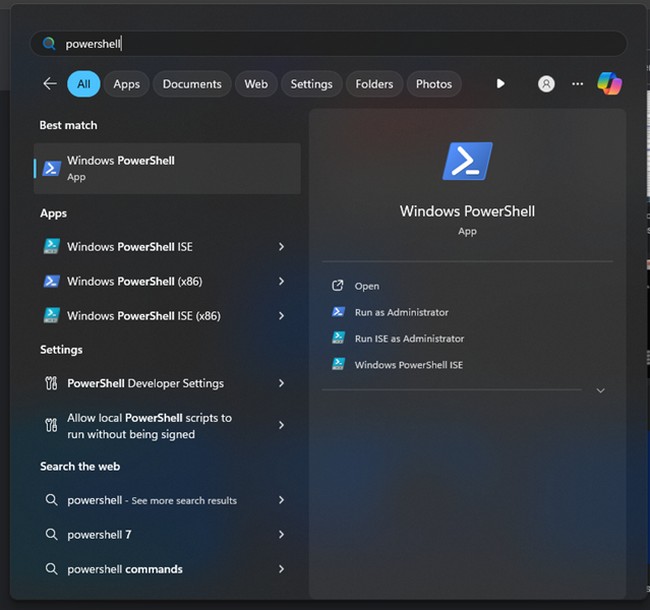Click the Windows PowerShell (x86) row icon
This screenshot has width=650, height=610.
tap(52, 281)
